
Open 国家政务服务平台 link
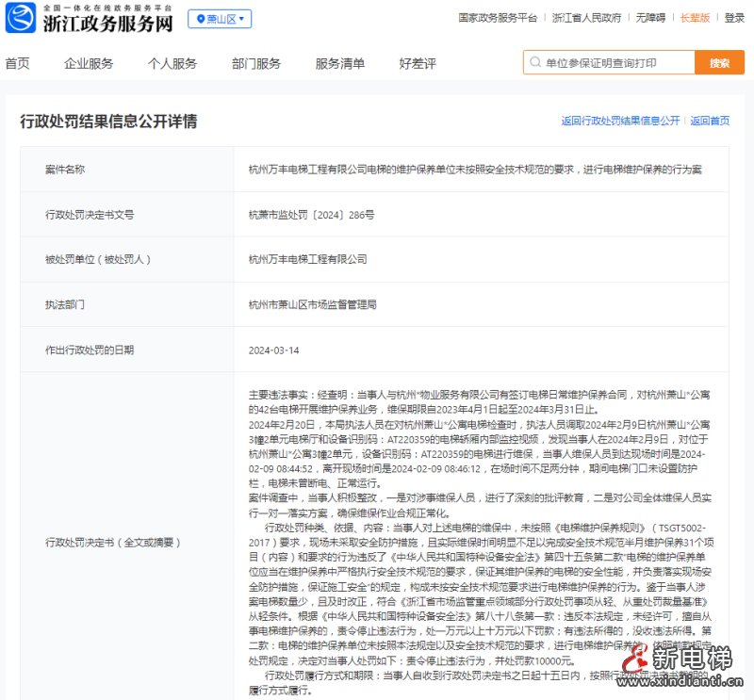click(x=498, y=18)
